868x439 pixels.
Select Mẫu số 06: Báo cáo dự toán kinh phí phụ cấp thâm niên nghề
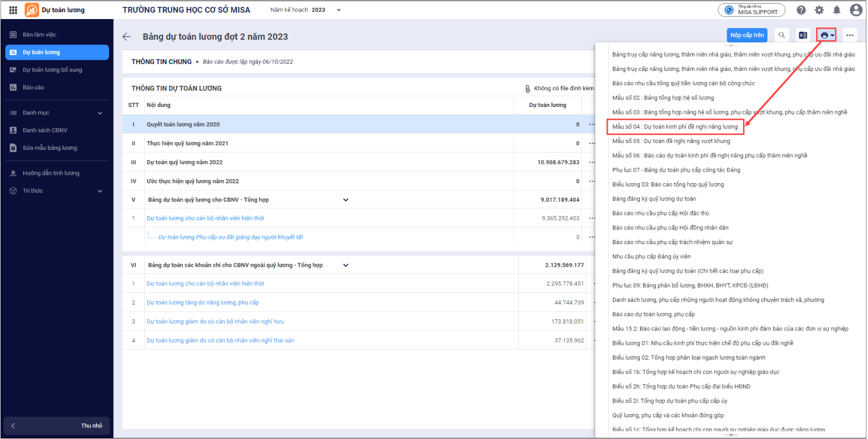[x=710, y=156]
